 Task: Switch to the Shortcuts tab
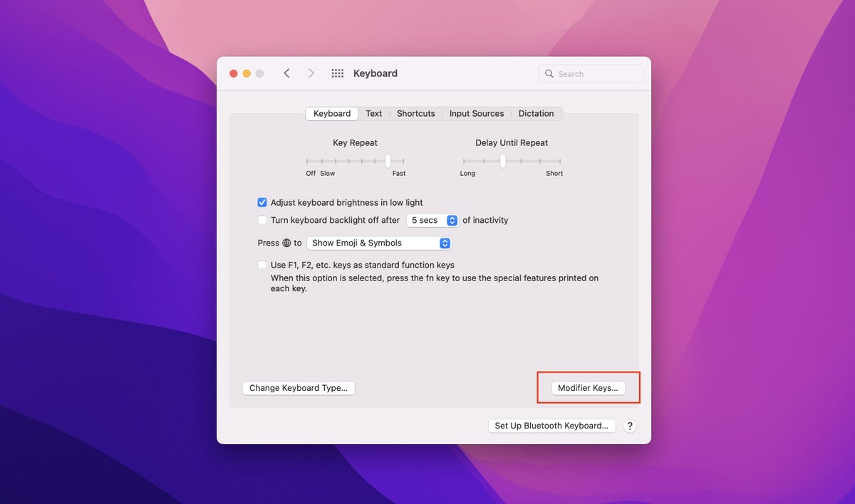pos(415,113)
